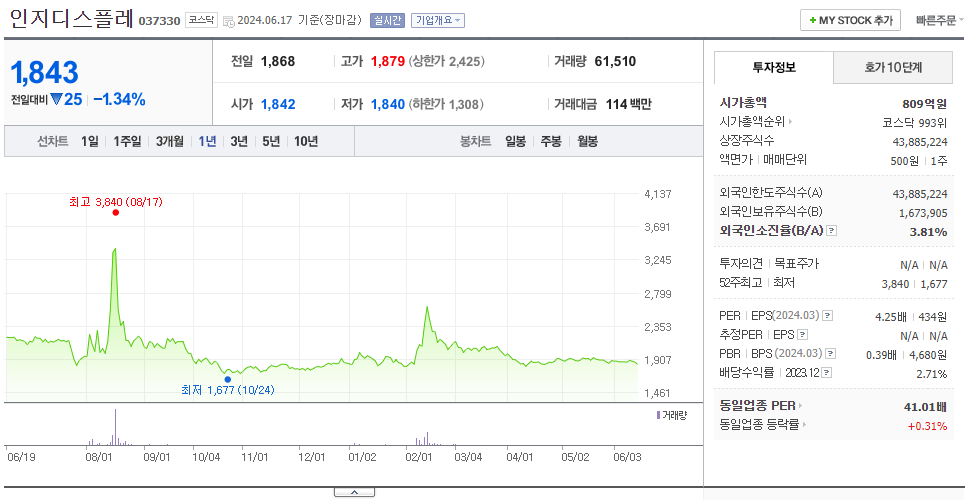This screenshot has width=968, height=500.
Task: Click the change rate -1.34%
Action: tap(119, 99)
